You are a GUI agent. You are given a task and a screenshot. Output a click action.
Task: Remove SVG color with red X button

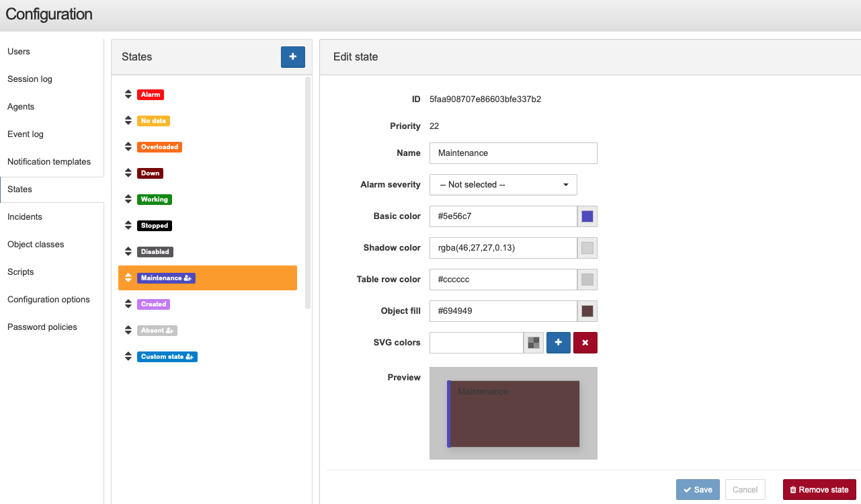coord(585,343)
